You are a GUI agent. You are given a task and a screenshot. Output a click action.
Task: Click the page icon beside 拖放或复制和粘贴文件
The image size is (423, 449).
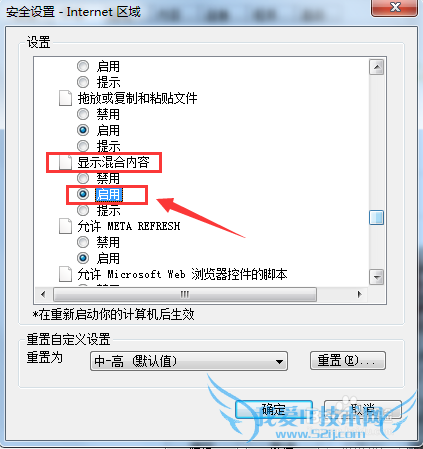[65, 98]
